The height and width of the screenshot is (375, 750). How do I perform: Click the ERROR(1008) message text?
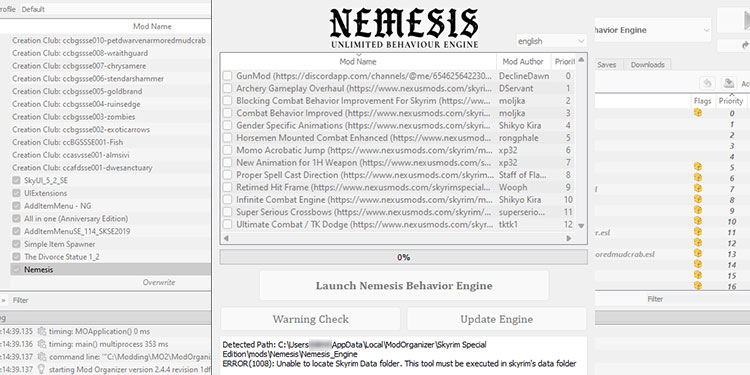pos(399,364)
